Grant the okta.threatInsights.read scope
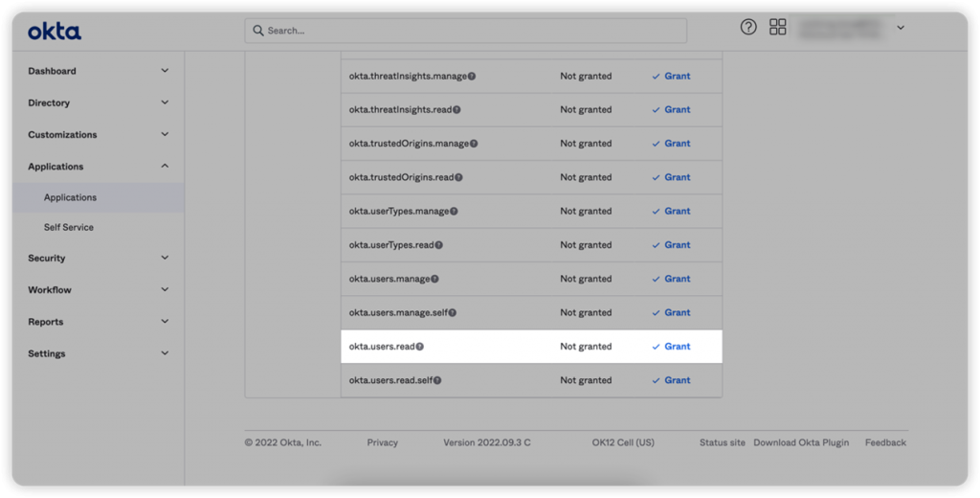The height and width of the screenshot is (498, 980). tap(671, 110)
